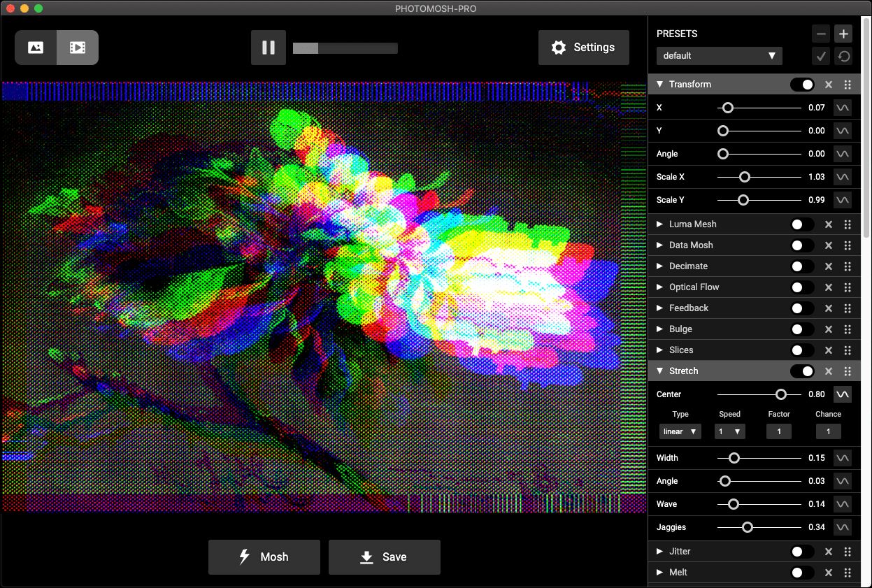
Task: Add a new preset with the plus icon
Action: pyautogui.click(x=843, y=33)
